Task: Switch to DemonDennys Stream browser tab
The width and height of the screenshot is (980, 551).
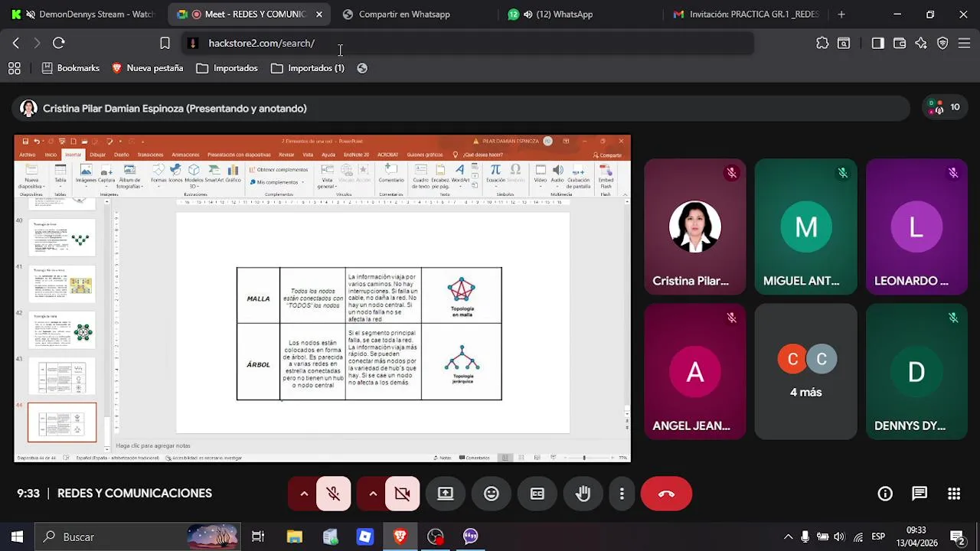Action: coord(82,14)
